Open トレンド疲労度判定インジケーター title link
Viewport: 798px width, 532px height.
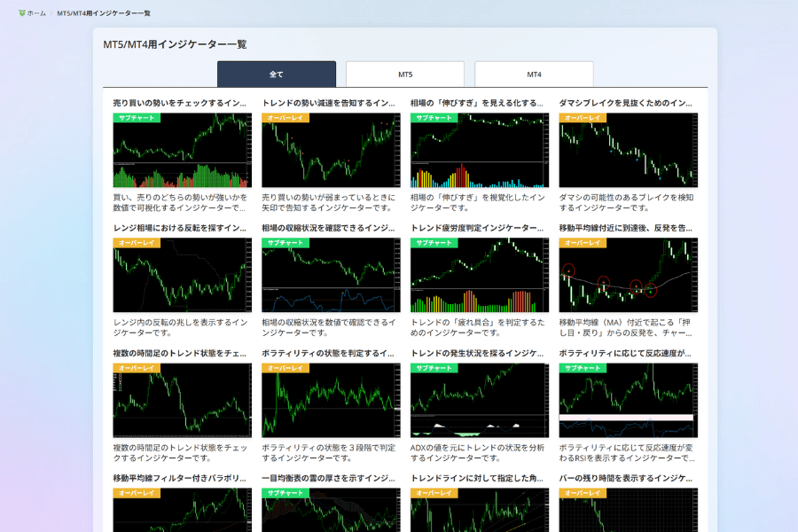(477, 228)
